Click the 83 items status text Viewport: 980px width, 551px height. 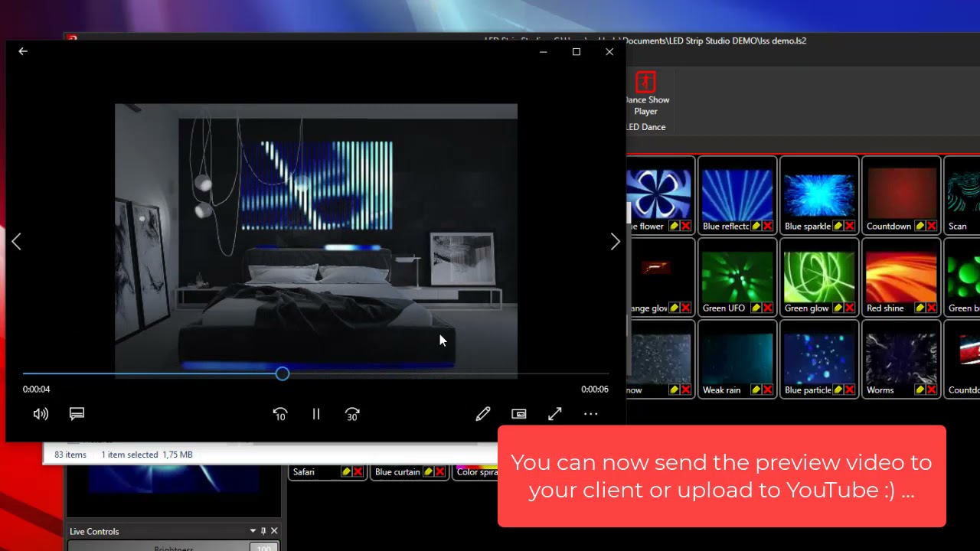coord(70,455)
